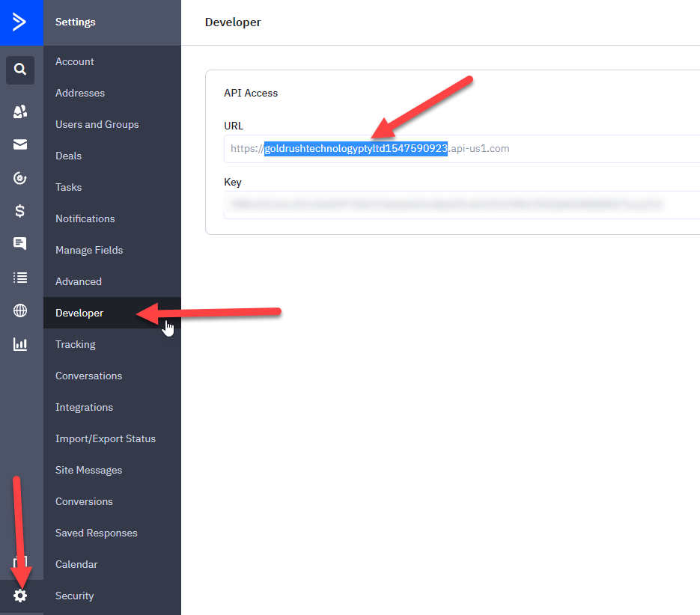The height and width of the screenshot is (615, 700).
Task: Click the ActiveCampaign logo icon
Action: tap(20, 22)
